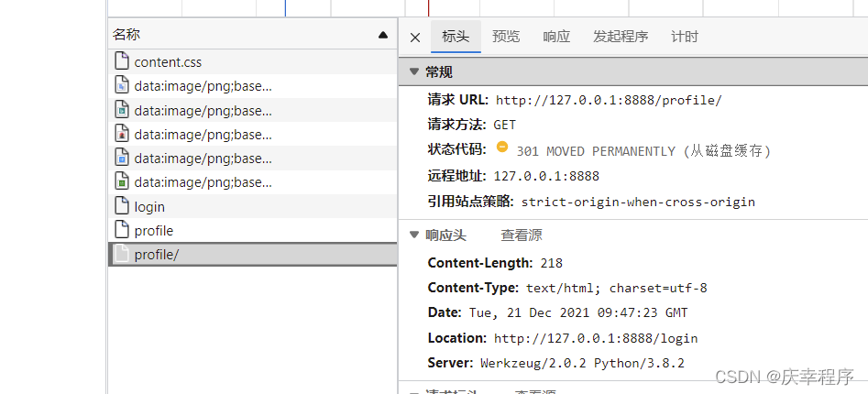Click the 请求方法 value GET
Image resolution: width=868 pixels, height=394 pixels.
pyautogui.click(x=505, y=125)
